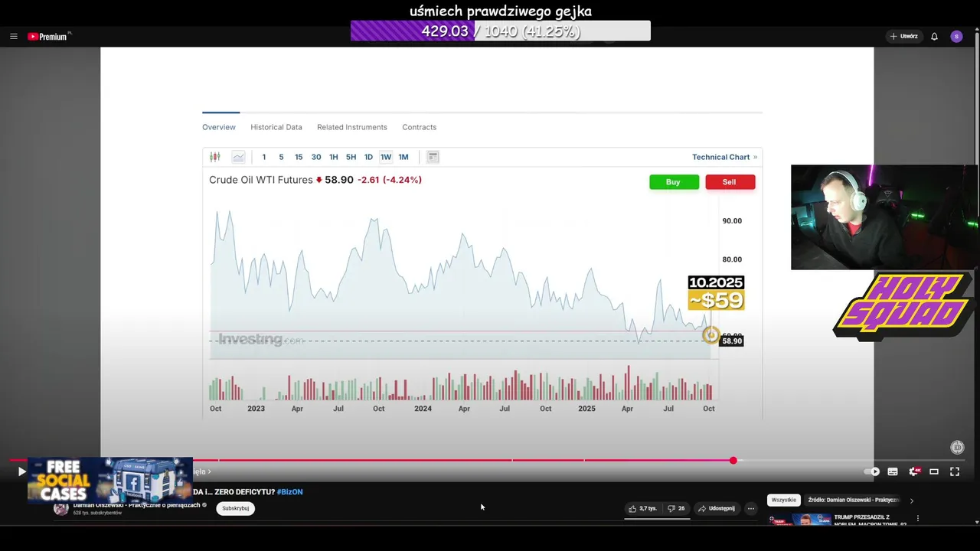Click the channel watermark in video corner
The height and width of the screenshot is (551, 980).
click(x=956, y=447)
